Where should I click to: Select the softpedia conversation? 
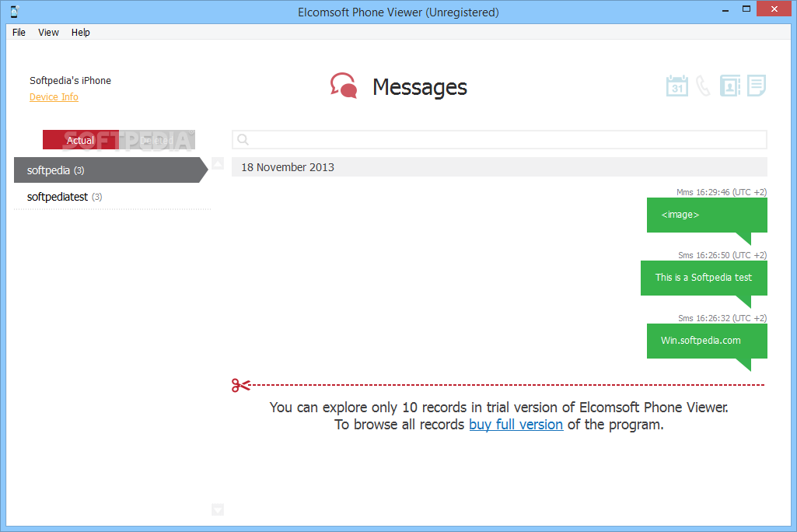tap(111, 170)
